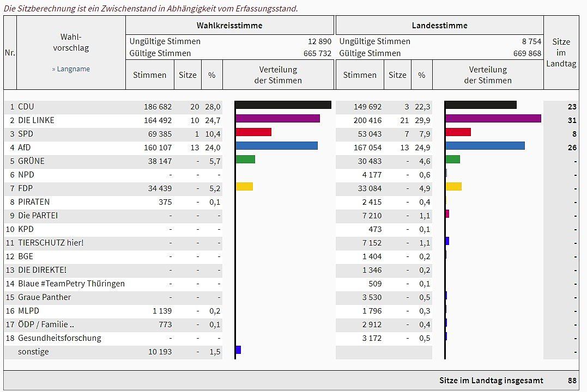Screen dimensions: 587x392
Task: Click the AfD Wahlkreisstimme vote count 160 107
Action: click(158, 148)
